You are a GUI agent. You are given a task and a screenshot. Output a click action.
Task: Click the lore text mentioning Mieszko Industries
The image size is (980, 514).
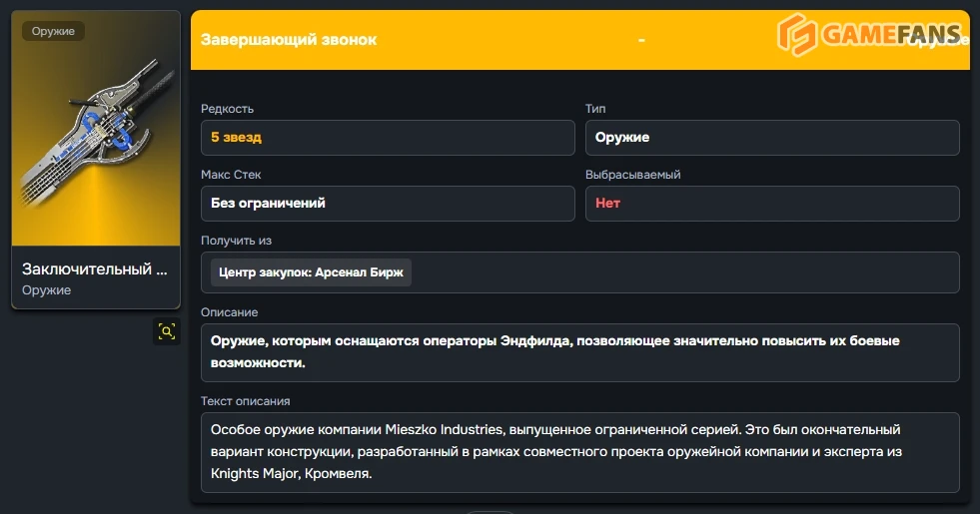pyautogui.click(x=579, y=452)
